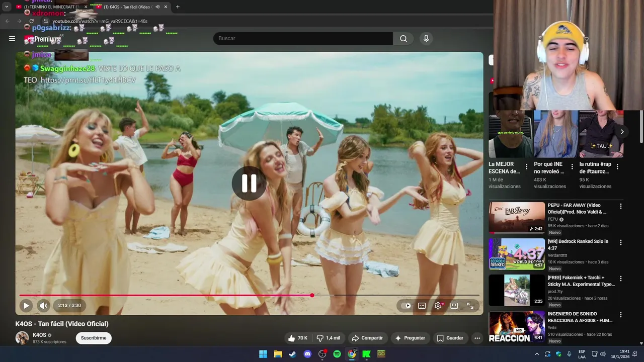Open a new browser tab
This screenshot has height=362, width=644.
(178, 7)
